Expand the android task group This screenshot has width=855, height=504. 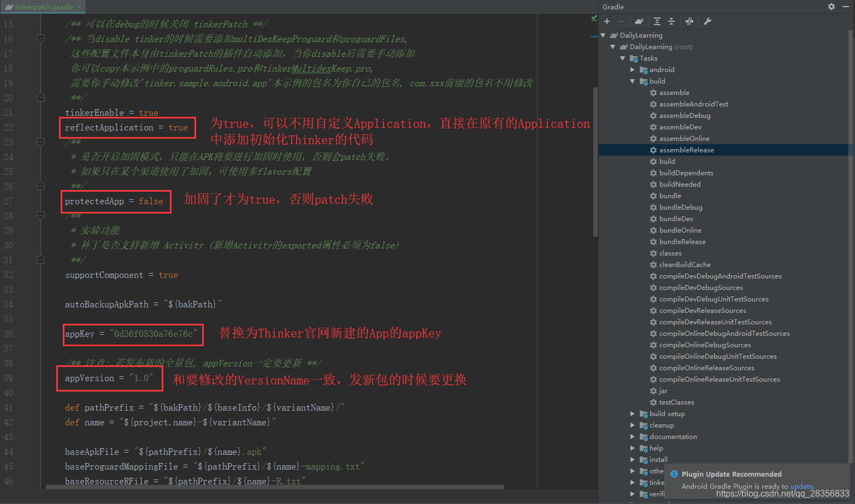pyautogui.click(x=633, y=69)
